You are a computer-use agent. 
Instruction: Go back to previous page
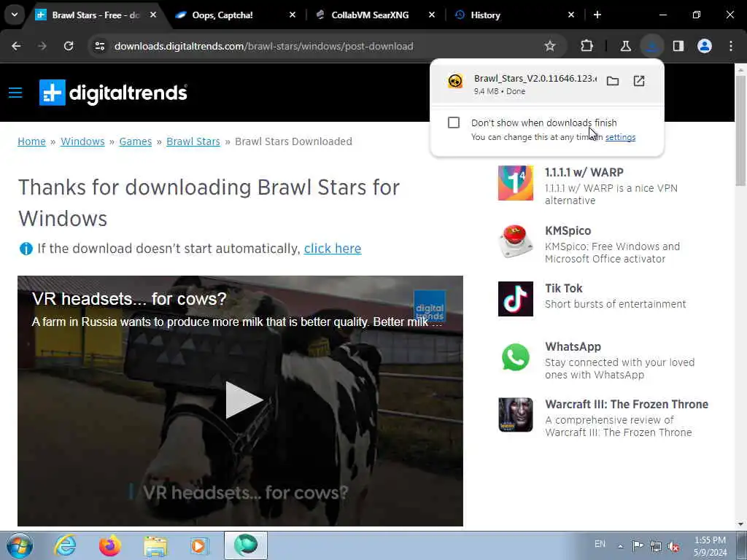(16, 46)
